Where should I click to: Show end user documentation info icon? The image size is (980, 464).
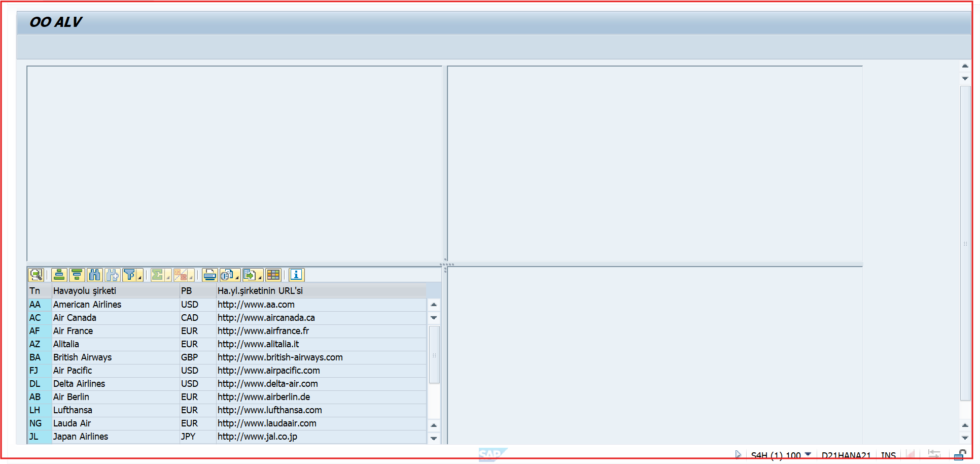tap(297, 275)
